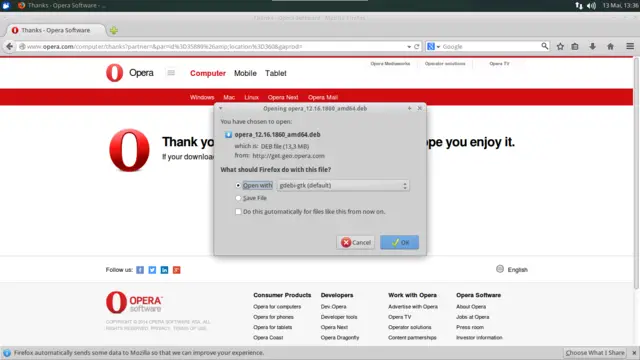Screen dimensions: 640x360
Task: Open the Opera Next tab
Action: pyautogui.click(x=283, y=97)
